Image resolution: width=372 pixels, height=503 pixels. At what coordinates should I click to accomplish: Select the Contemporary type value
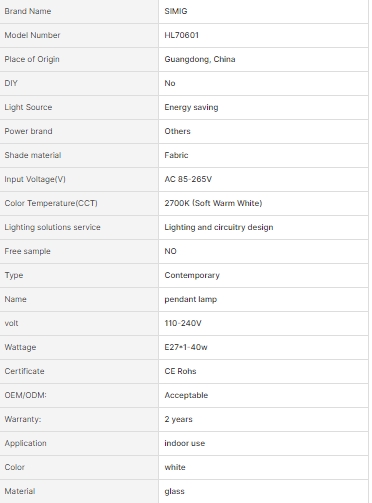[x=192, y=275]
